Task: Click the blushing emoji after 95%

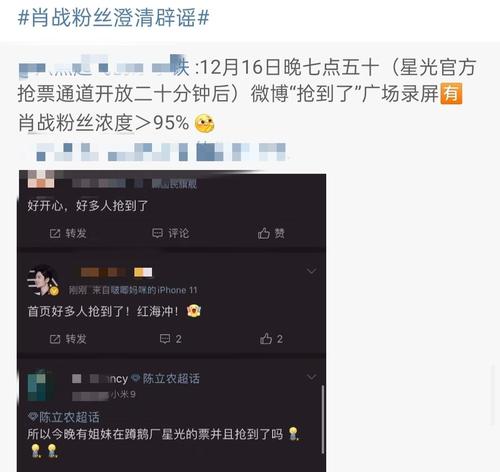Action: (204, 124)
